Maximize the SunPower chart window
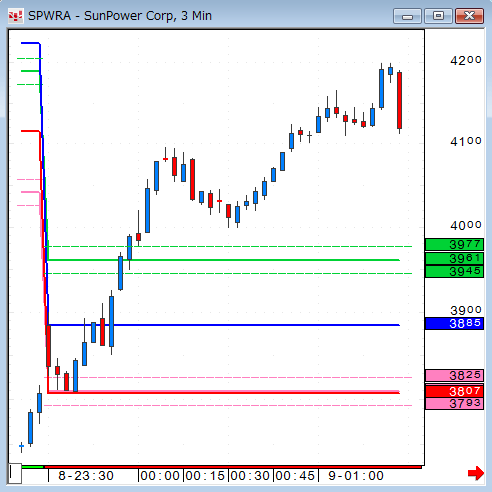Image resolution: width=492 pixels, height=492 pixels. click(438, 16)
